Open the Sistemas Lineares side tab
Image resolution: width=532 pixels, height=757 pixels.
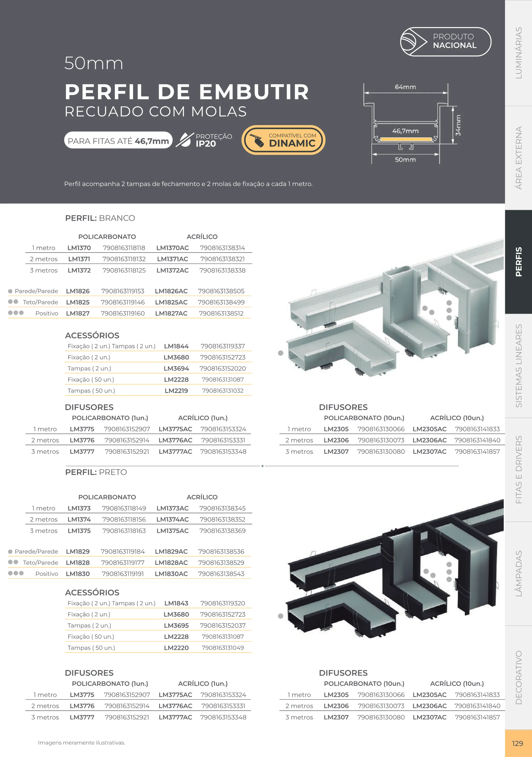[518, 366]
